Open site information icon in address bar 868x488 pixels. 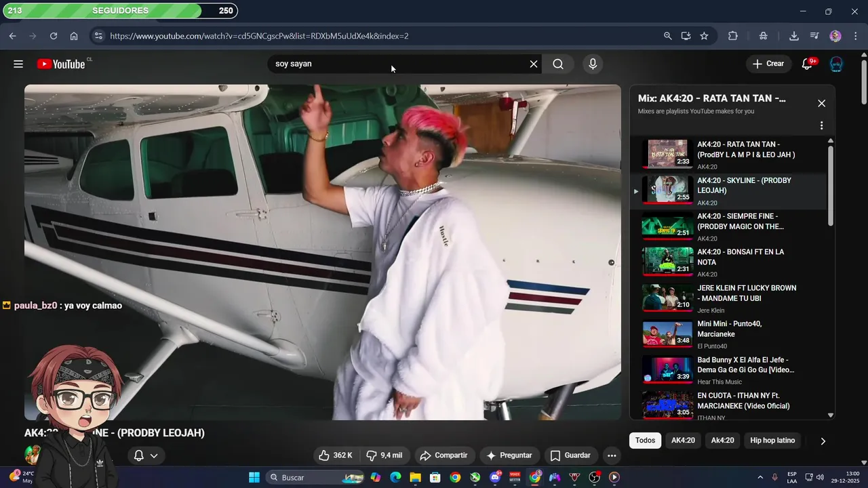[x=98, y=36]
